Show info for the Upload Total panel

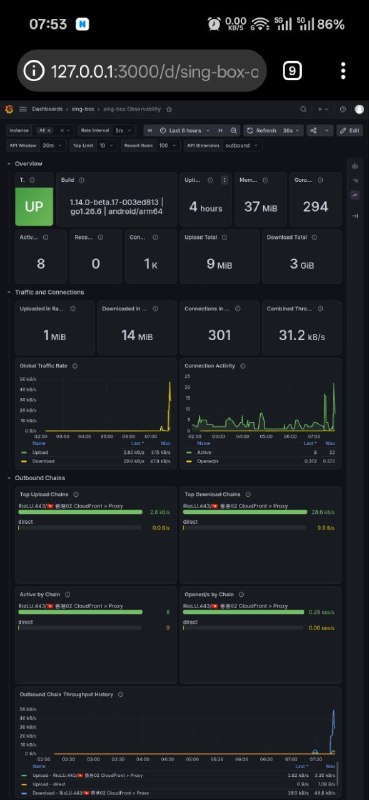point(225,237)
